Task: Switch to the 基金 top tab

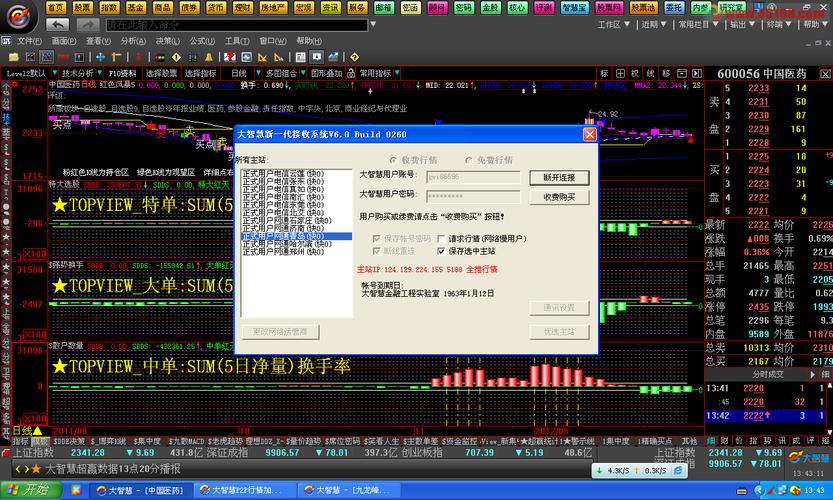Action: 135,7
